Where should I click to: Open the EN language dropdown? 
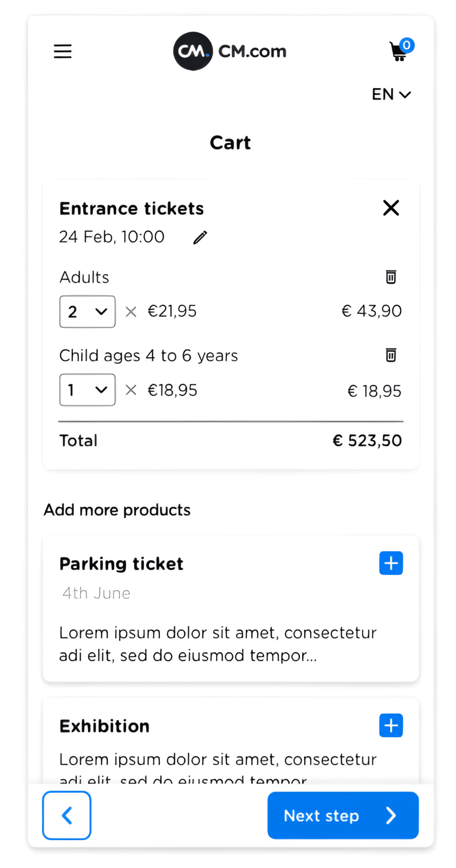click(x=391, y=94)
